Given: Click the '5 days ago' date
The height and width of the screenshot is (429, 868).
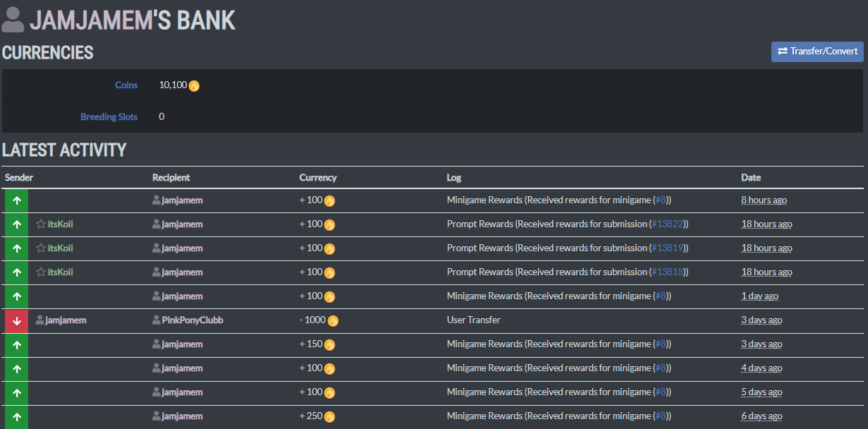Looking at the screenshot, I should pyautogui.click(x=761, y=392).
